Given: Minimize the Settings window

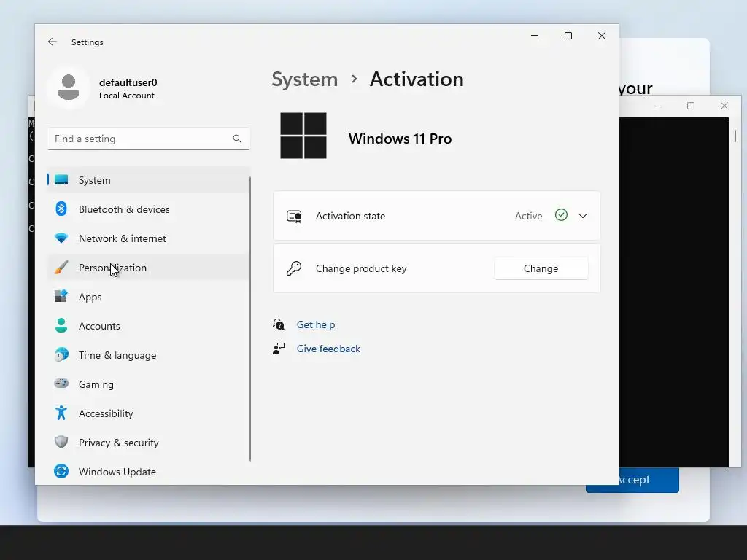Looking at the screenshot, I should click(x=535, y=36).
